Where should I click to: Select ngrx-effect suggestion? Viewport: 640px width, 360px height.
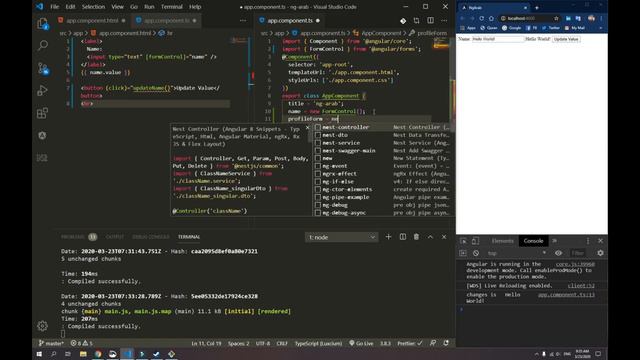[x=382, y=174]
